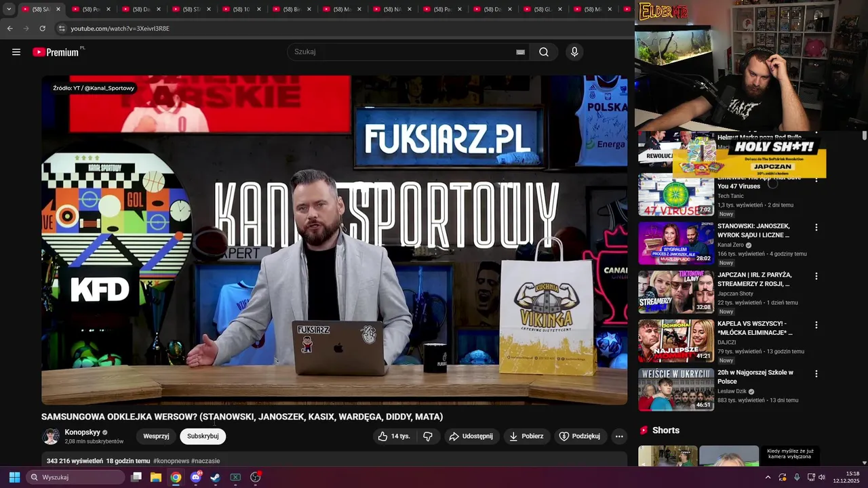Open more actions three-dot menu below video
Image resolution: width=868 pixels, height=488 pixels.
(x=619, y=436)
